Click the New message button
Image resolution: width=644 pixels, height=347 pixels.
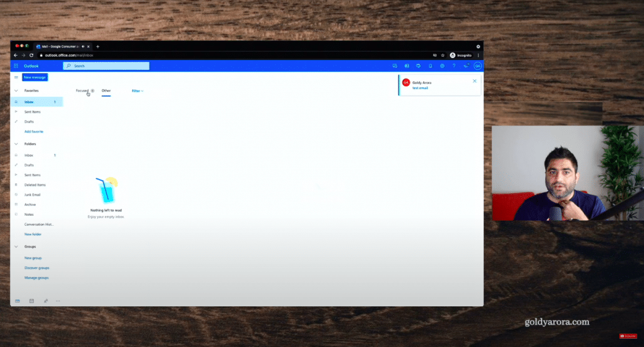(35, 77)
